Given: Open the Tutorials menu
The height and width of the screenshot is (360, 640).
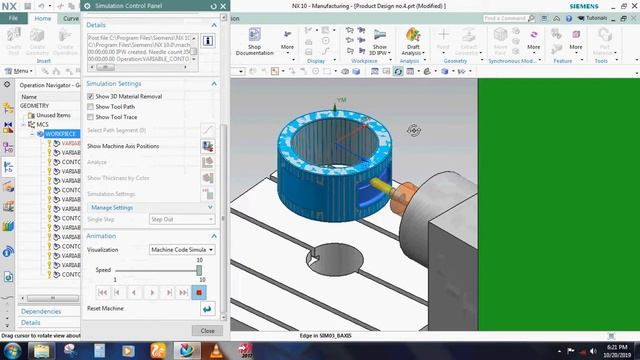Looking at the screenshot, I should (593, 18).
